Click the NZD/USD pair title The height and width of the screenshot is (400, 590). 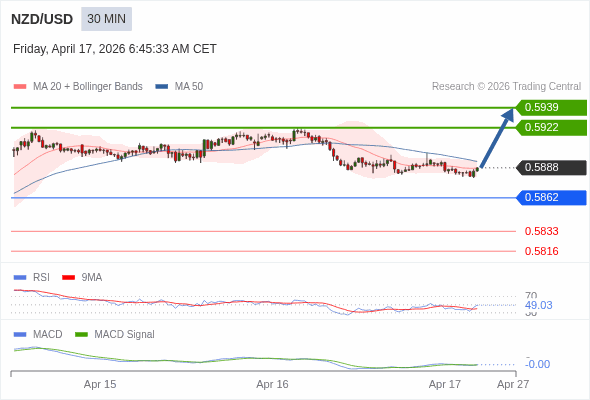coord(42,19)
